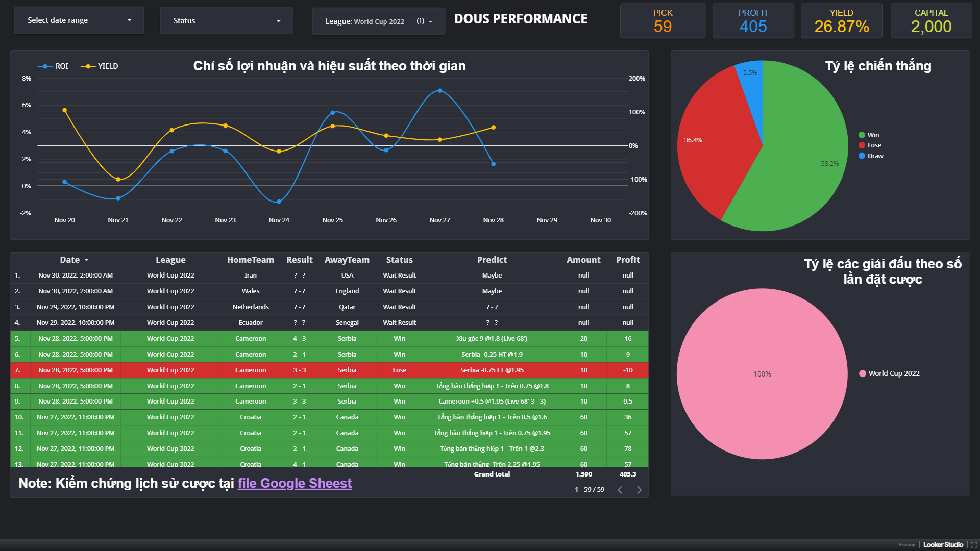Click the Date column sort arrow

pos(87,260)
